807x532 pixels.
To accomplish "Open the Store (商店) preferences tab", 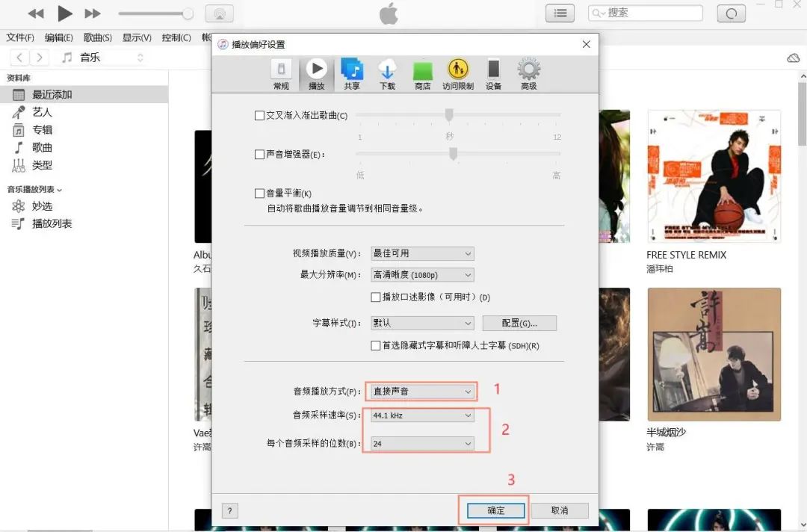I will 422,75.
